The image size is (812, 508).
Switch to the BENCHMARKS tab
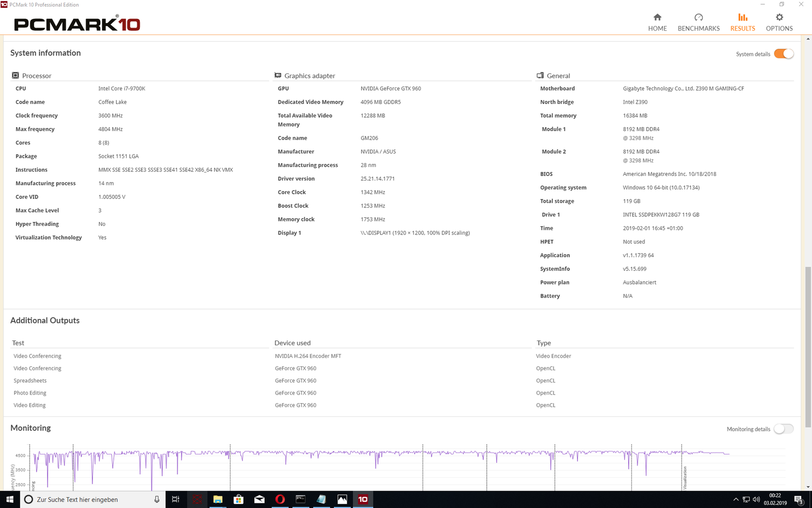click(x=698, y=22)
